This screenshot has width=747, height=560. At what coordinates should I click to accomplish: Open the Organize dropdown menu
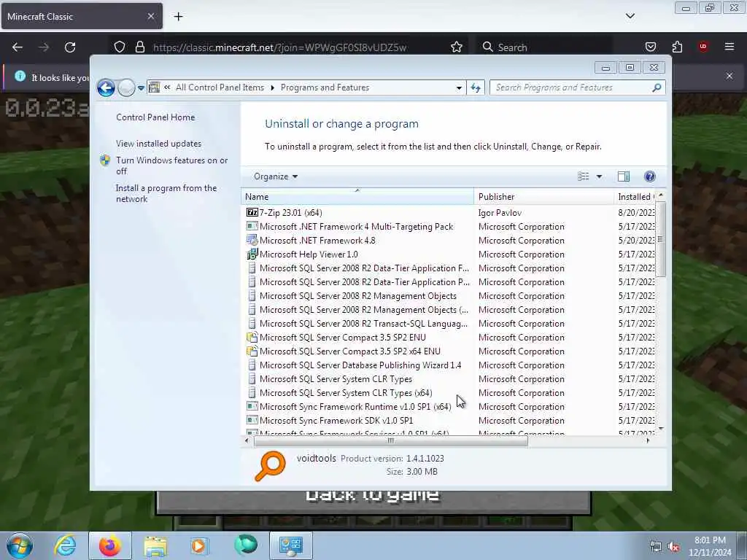[276, 176]
